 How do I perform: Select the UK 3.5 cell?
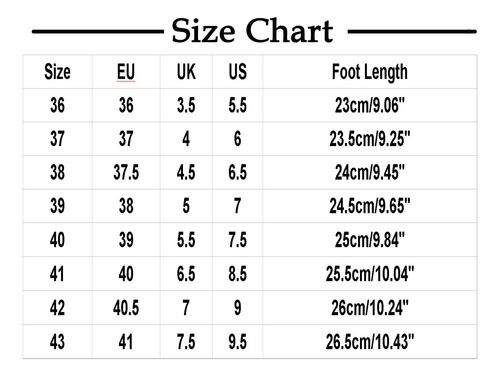(x=186, y=105)
